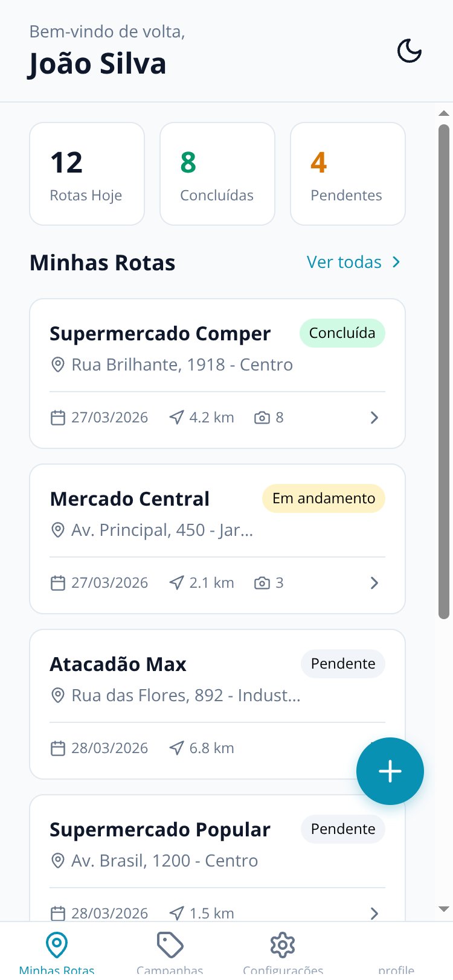Open the Minhas Rotas tab pin icon

[x=57, y=945]
